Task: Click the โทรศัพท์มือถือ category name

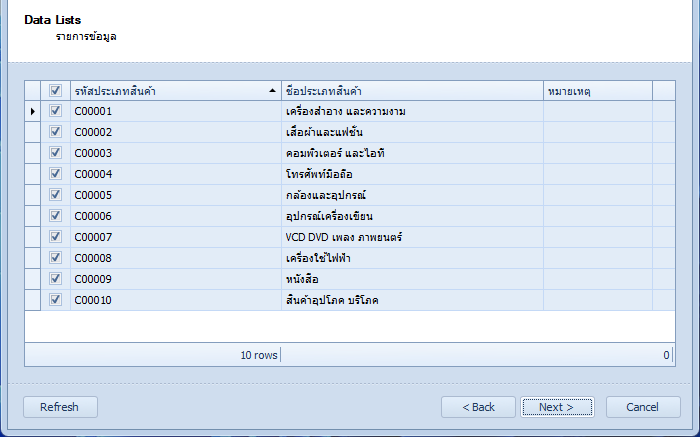Action: point(319,174)
